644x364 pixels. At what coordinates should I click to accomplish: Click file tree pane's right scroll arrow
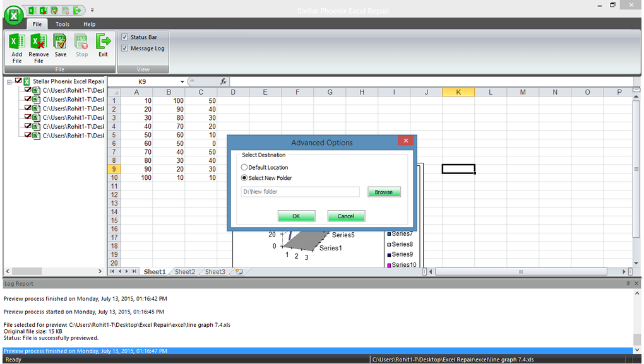100,271
